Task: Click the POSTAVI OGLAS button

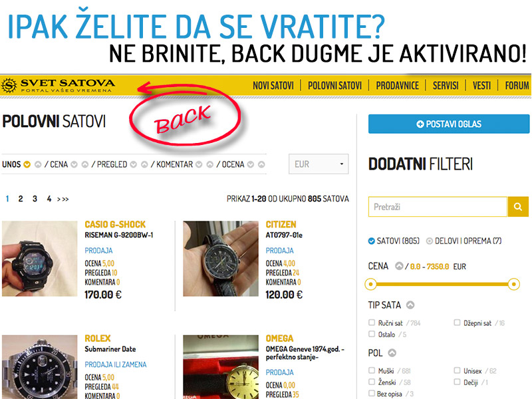Action: tap(448, 124)
